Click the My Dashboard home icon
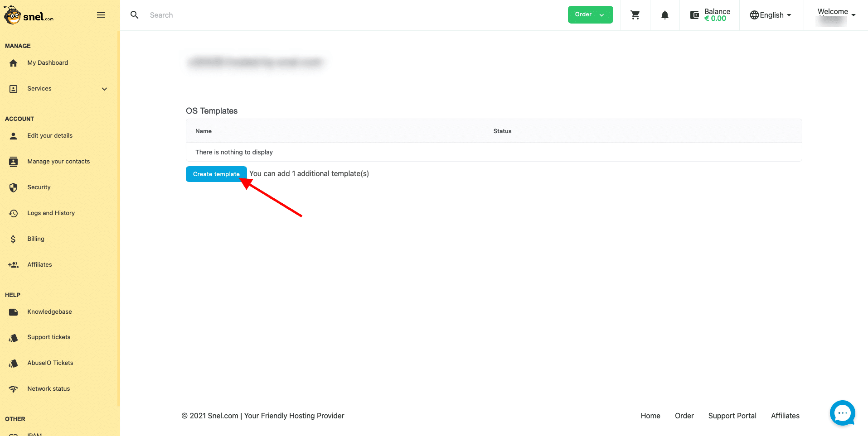 (x=14, y=63)
